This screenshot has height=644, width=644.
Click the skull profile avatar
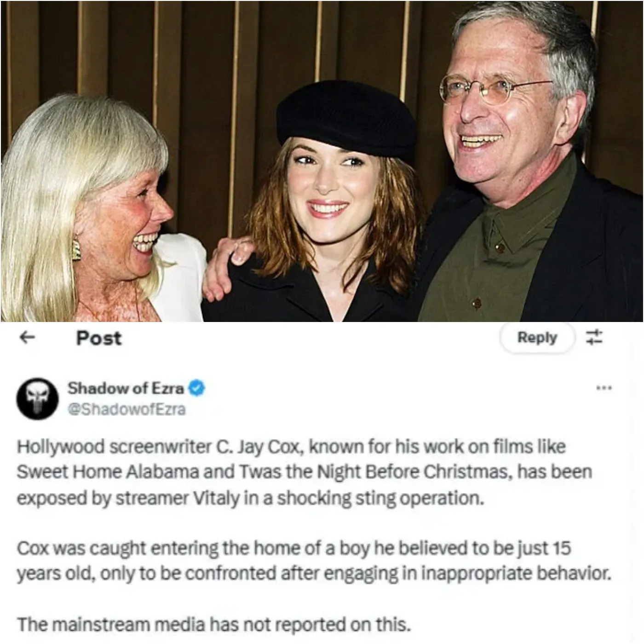pyautogui.click(x=38, y=397)
